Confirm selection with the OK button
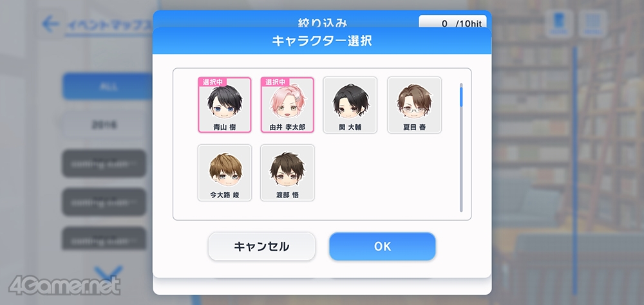644x305 pixels. pyautogui.click(x=382, y=246)
